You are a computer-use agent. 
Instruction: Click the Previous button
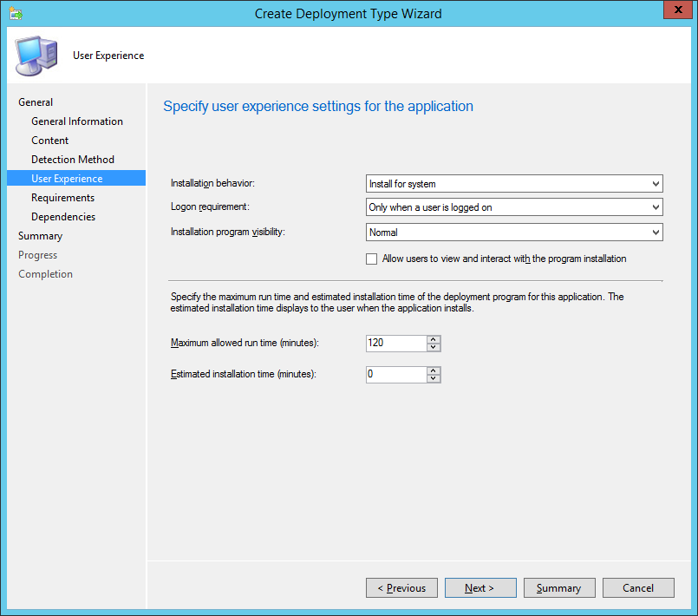click(401, 588)
